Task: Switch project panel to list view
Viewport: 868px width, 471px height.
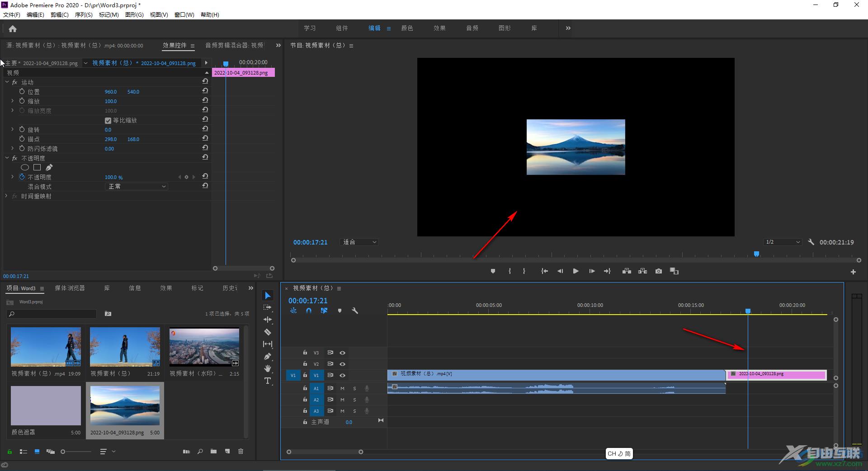Action: 24,451
